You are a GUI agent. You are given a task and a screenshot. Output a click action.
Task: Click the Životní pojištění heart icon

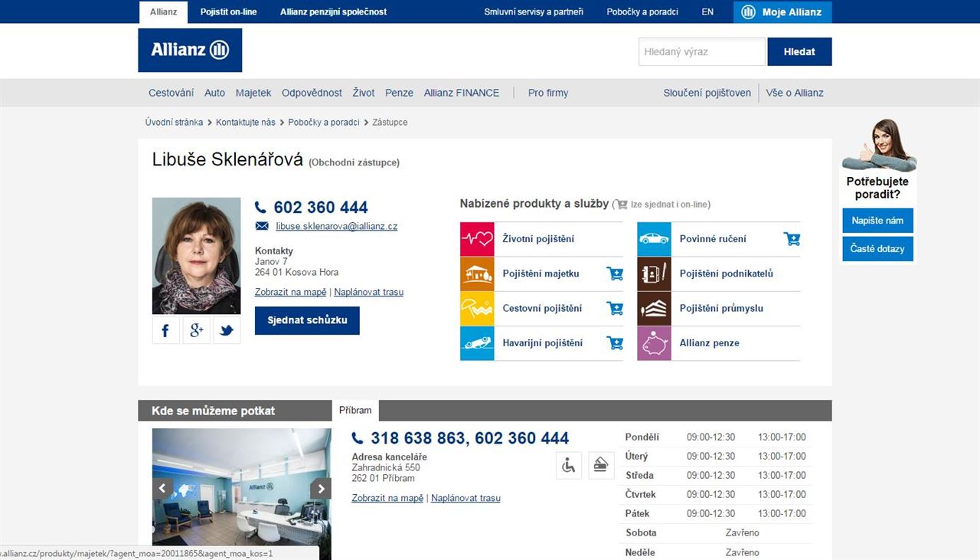pyautogui.click(x=477, y=239)
